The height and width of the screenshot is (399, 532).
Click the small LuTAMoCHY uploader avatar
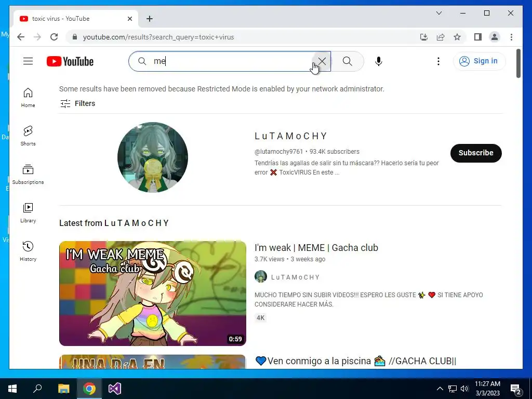pyautogui.click(x=261, y=276)
